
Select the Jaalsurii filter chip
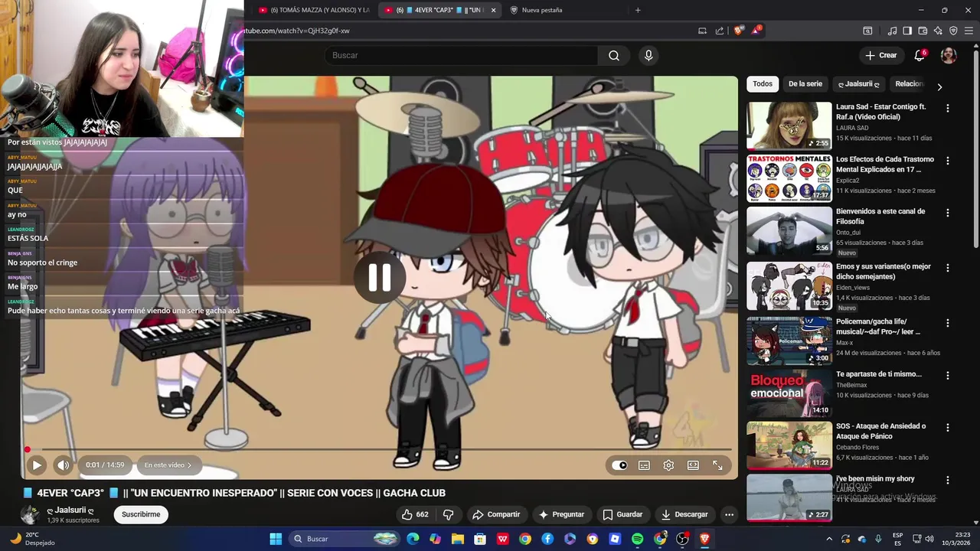(859, 83)
